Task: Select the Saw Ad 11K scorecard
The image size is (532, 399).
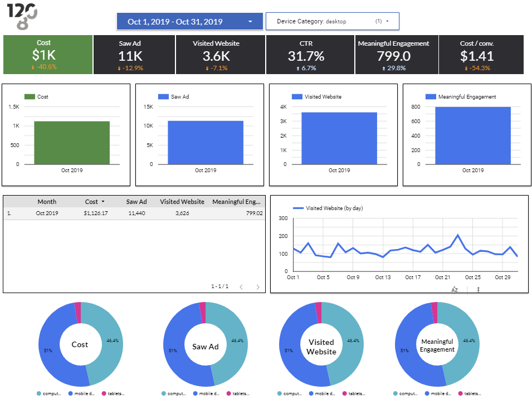Action: pyautogui.click(x=134, y=55)
